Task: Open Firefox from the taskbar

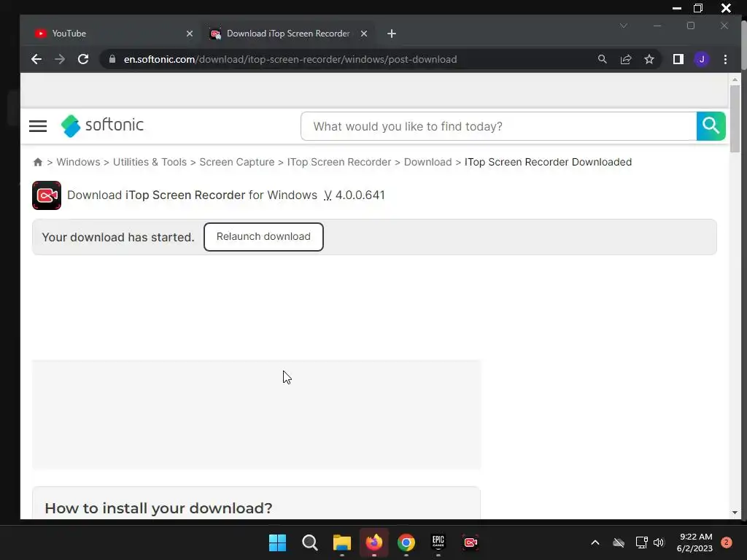Action: coord(374,542)
